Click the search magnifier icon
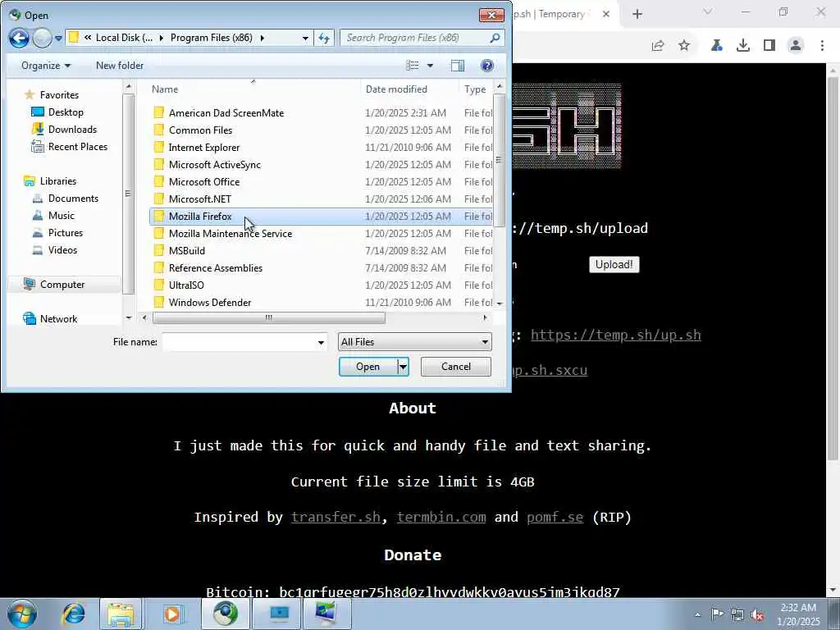840x630 pixels. pos(495,38)
